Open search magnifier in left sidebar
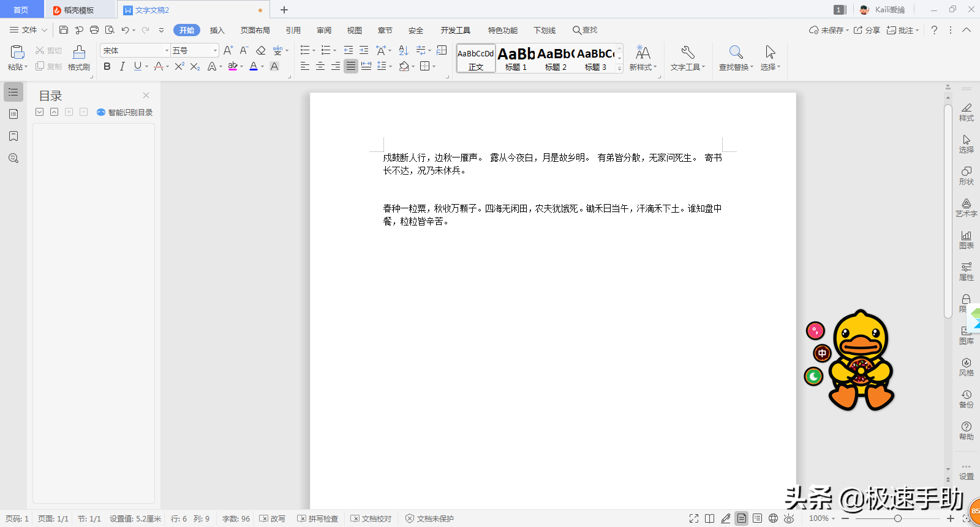 click(13, 158)
